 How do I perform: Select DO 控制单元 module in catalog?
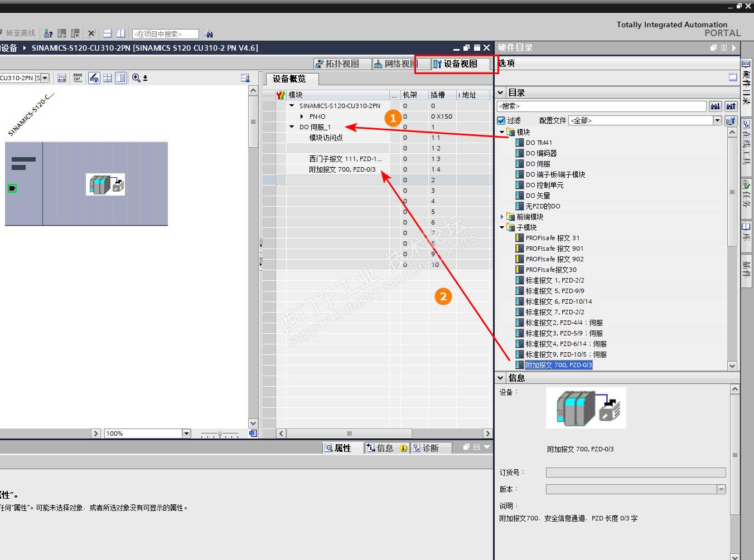coord(545,185)
